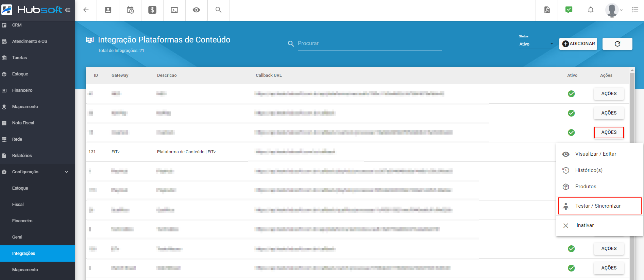Click the Configuração gear icon

(x=4, y=172)
